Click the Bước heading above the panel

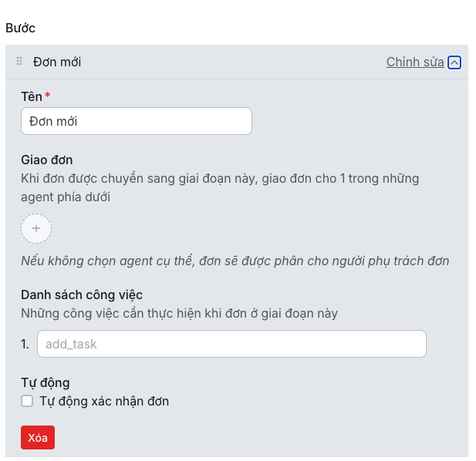coord(21,28)
